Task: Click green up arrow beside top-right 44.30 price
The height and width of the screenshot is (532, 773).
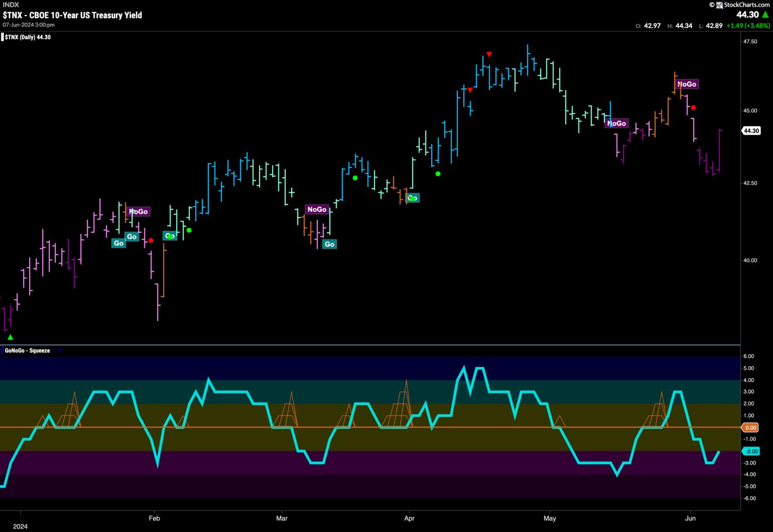Action: click(765, 15)
